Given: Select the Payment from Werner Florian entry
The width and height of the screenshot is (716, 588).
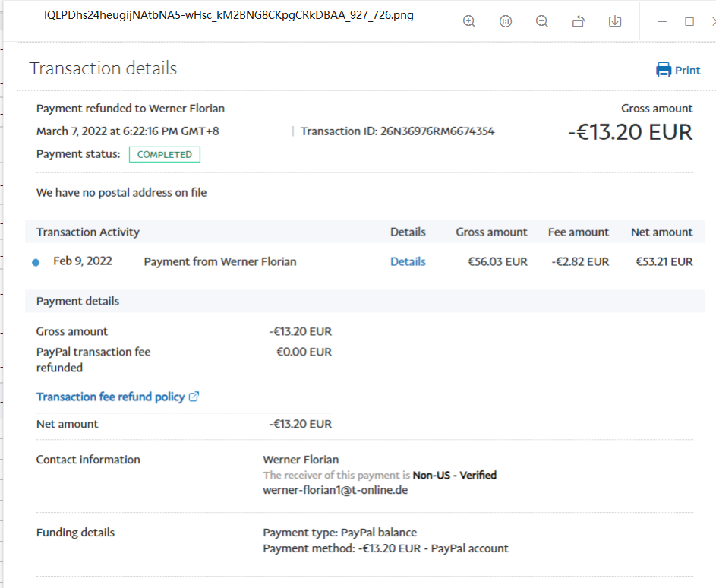Looking at the screenshot, I should tap(219, 261).
